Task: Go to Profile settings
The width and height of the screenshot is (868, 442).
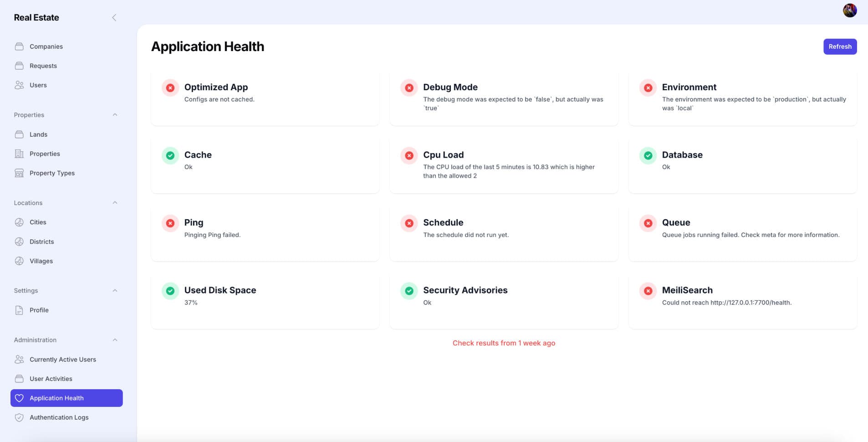Action: [66, 310]
